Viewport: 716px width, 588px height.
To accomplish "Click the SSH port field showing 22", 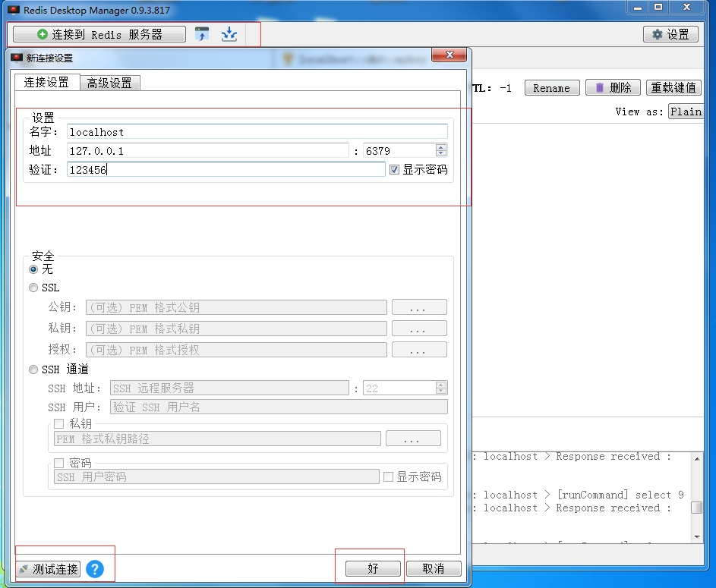I will [400, 388].
